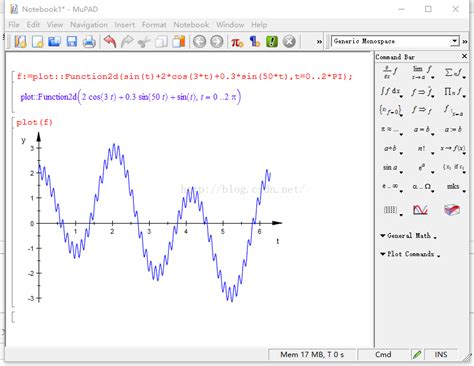Insert the derivative command from the Command Bar
The height and width of the screenshot is (366, 474).
tap(390, 71)
